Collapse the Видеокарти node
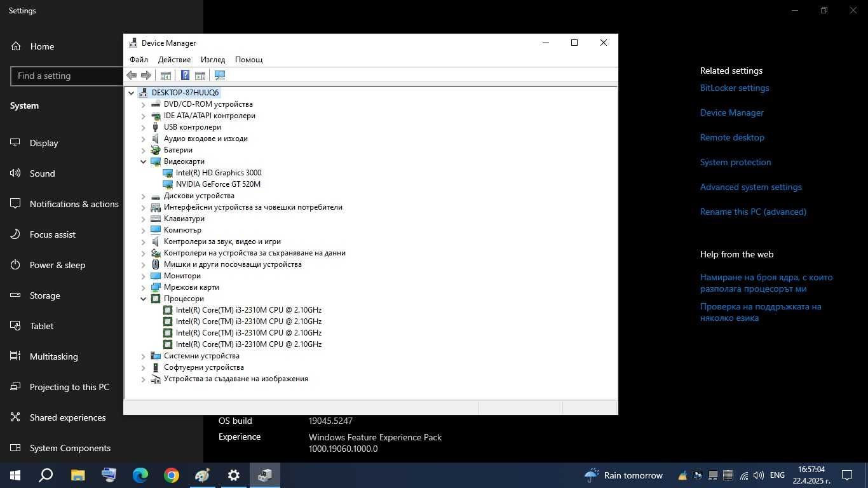Image resolution: width=868 pixels, height=488 pixels. pos(144,161)
